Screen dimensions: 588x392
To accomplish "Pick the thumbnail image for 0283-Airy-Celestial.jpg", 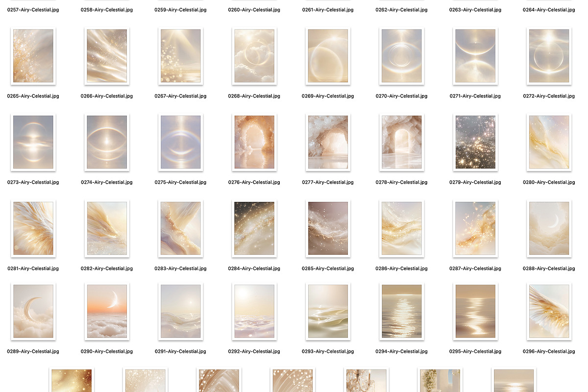I will (x=180, y=228).
